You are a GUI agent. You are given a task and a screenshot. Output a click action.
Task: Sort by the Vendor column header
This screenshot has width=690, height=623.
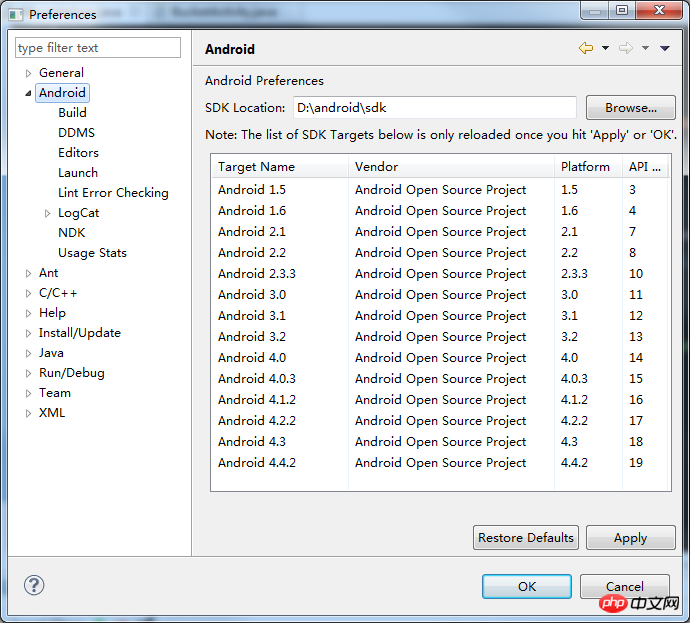pos(451,166)
